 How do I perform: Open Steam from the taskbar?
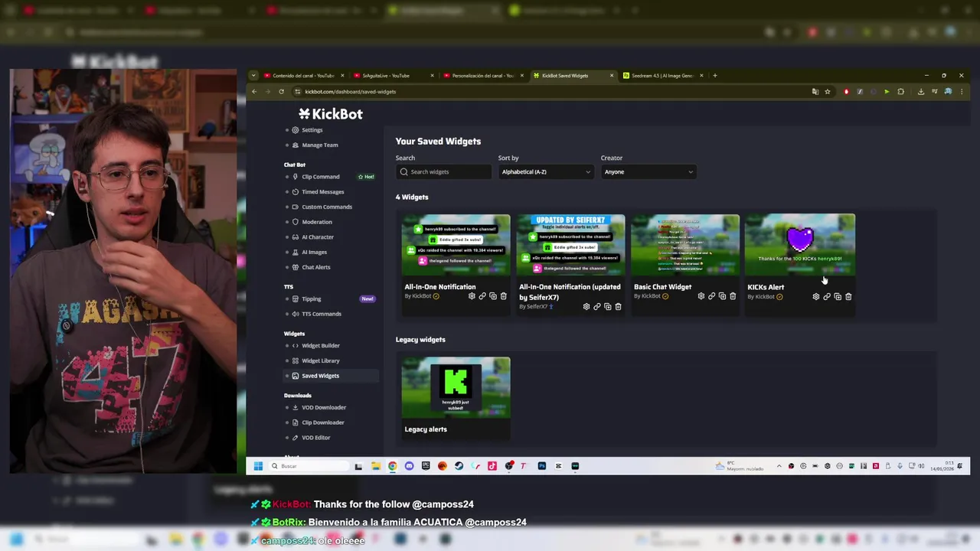pyautogui.click(x=459, y=466)
